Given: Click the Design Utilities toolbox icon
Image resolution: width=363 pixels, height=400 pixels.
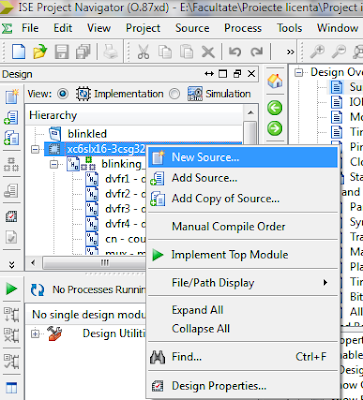Looking at the screenshot, I should [54, 333].
